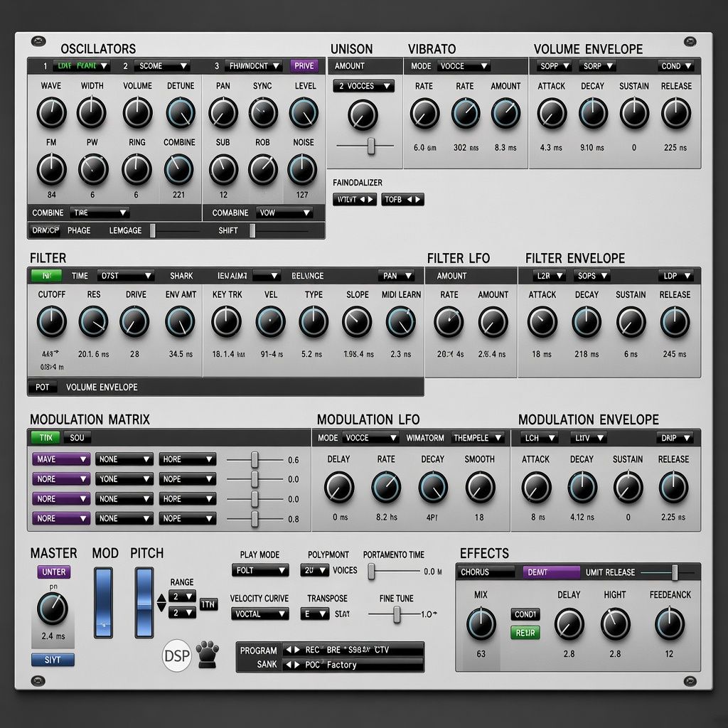Click Modulation LFO SMOOTH knob
Viewport: 728px width, 728px height.
[x=480, y=487]
